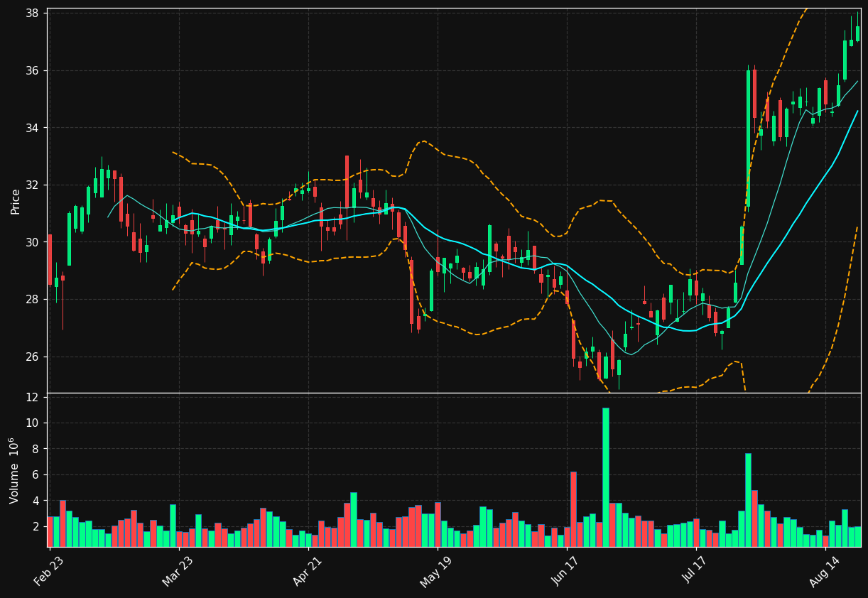Select price axis tick "26"
The width and height of the screenshot is (868, 598).
point(32,357)
